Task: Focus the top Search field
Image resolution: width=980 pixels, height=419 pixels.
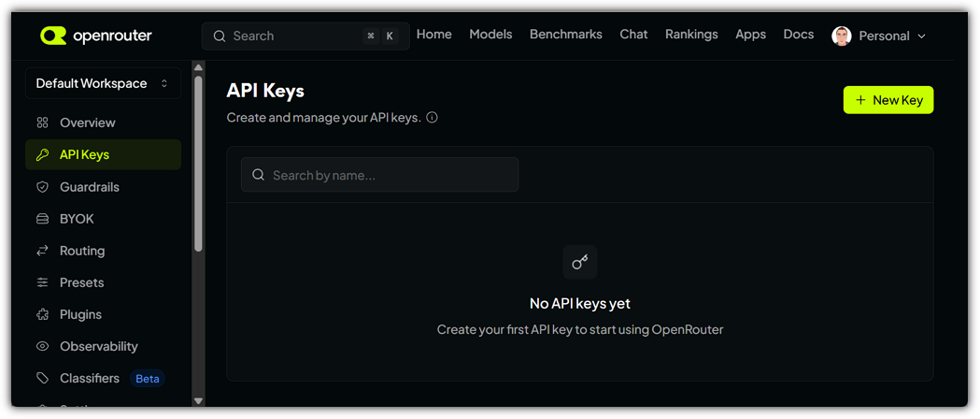Action: tap(305, 36)
